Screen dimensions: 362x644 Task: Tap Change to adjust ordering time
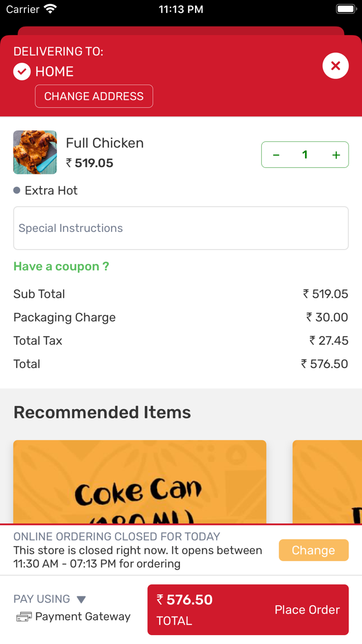pyautogui.click(x=313, y=550)
